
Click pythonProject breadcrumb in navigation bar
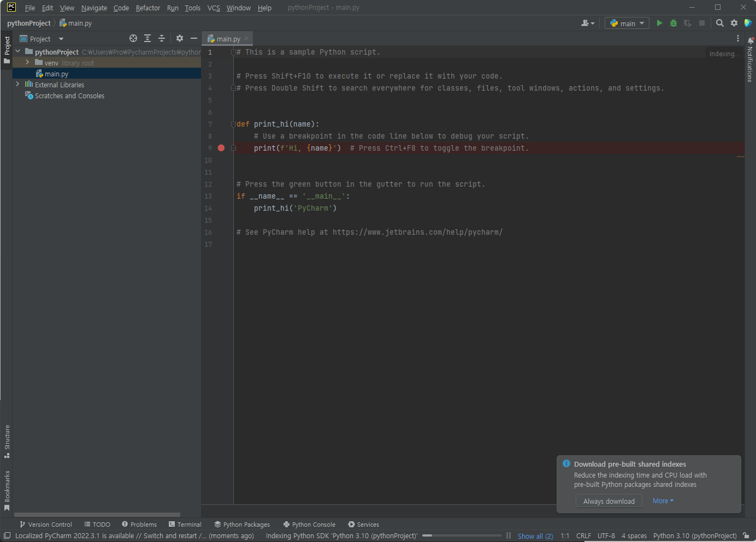tap(29, 23)
